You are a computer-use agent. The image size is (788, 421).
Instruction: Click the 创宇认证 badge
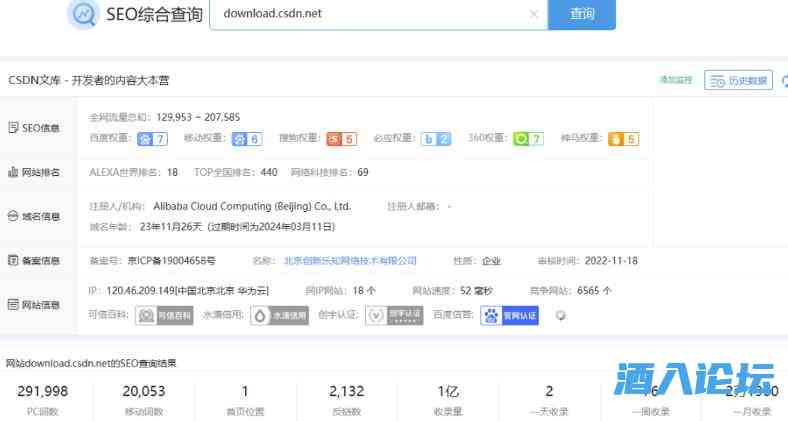(387, 316)
